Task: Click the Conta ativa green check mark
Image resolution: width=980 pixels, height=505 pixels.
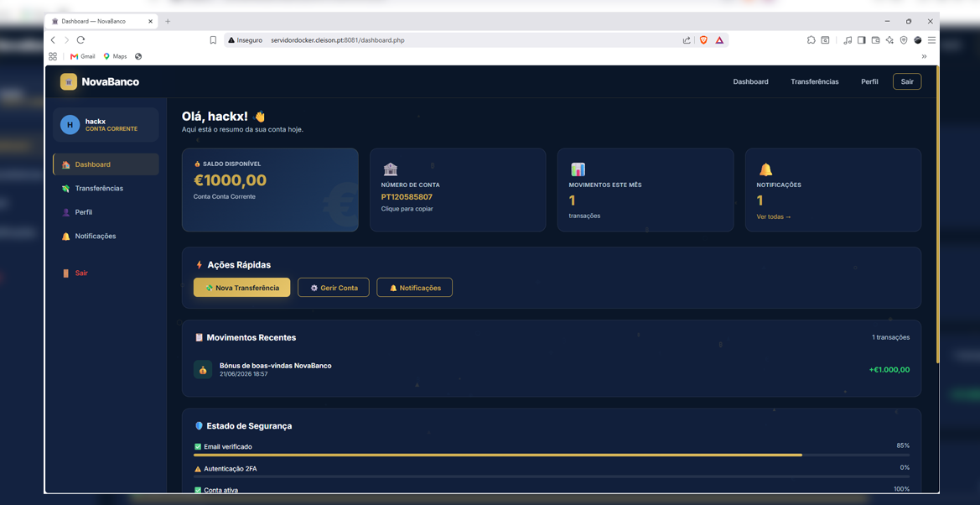Action: point(198,490)
